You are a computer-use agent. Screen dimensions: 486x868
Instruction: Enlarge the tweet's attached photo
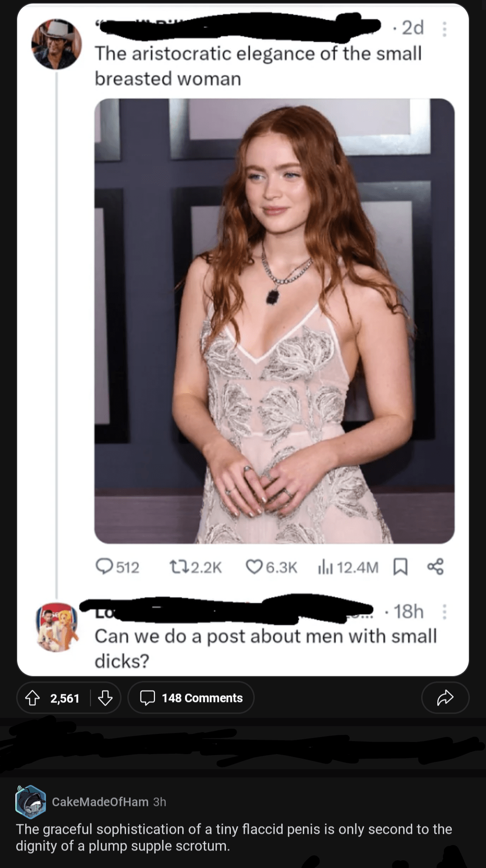[274, 321]
